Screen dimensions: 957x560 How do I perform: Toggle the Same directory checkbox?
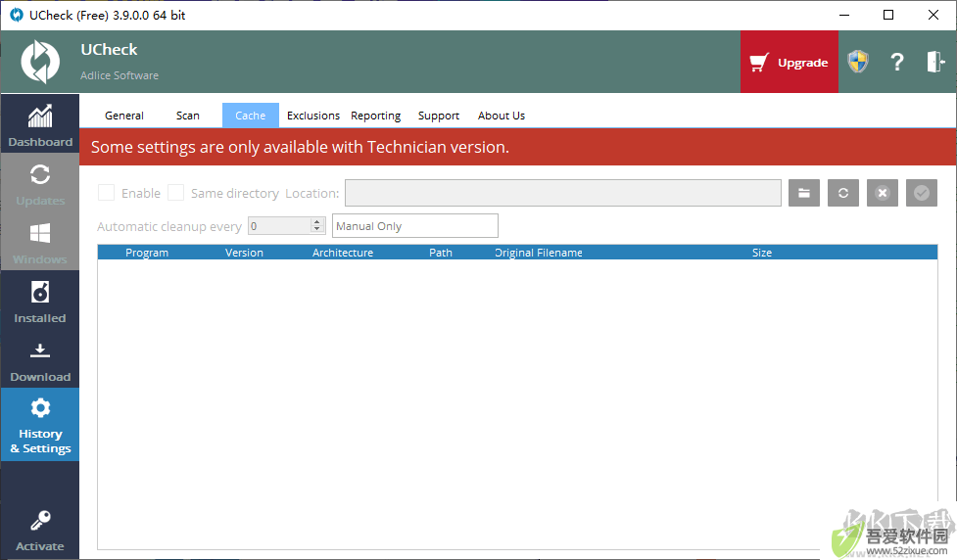(175, 193)
